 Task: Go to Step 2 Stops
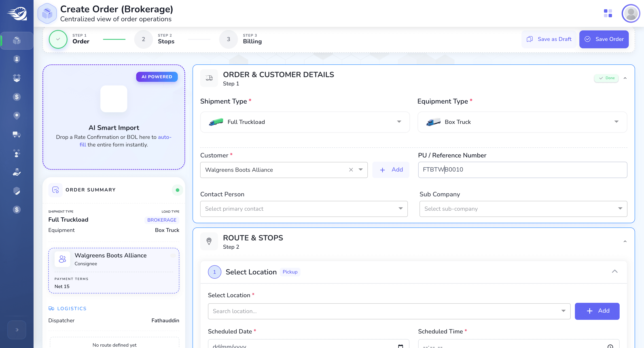click(x=154, y=39)
